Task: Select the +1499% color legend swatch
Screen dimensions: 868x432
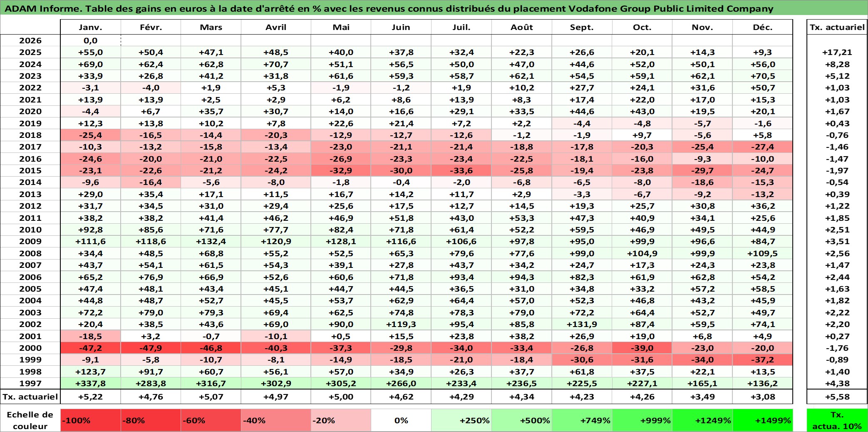Action: click(x=763, y=420)
